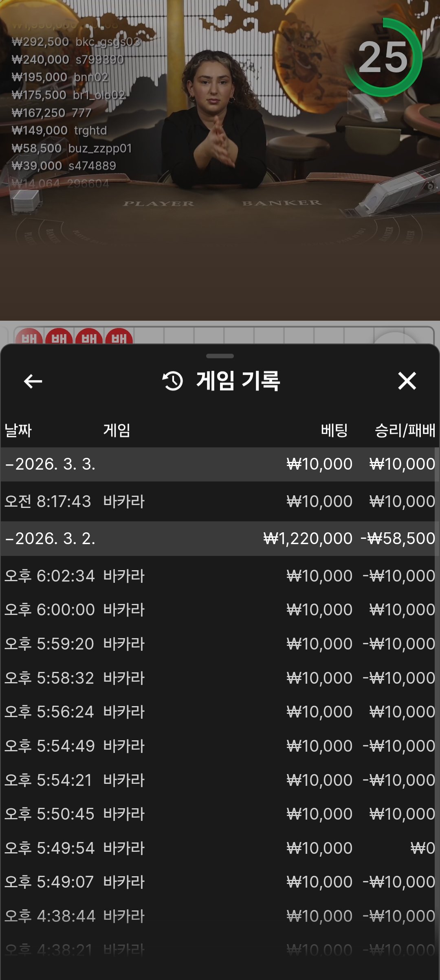
Task: Select the 오후 6:00:00 game entry
Action: coord(220,610)
